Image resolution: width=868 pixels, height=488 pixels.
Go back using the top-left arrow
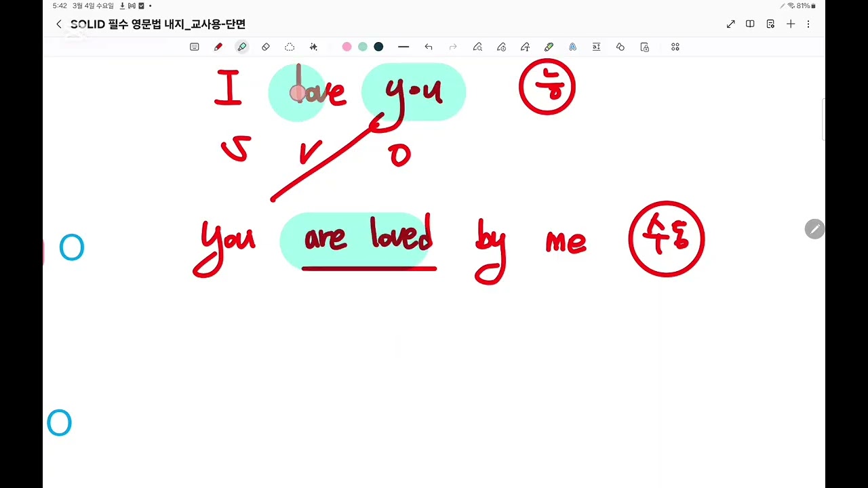pos(58,24)
